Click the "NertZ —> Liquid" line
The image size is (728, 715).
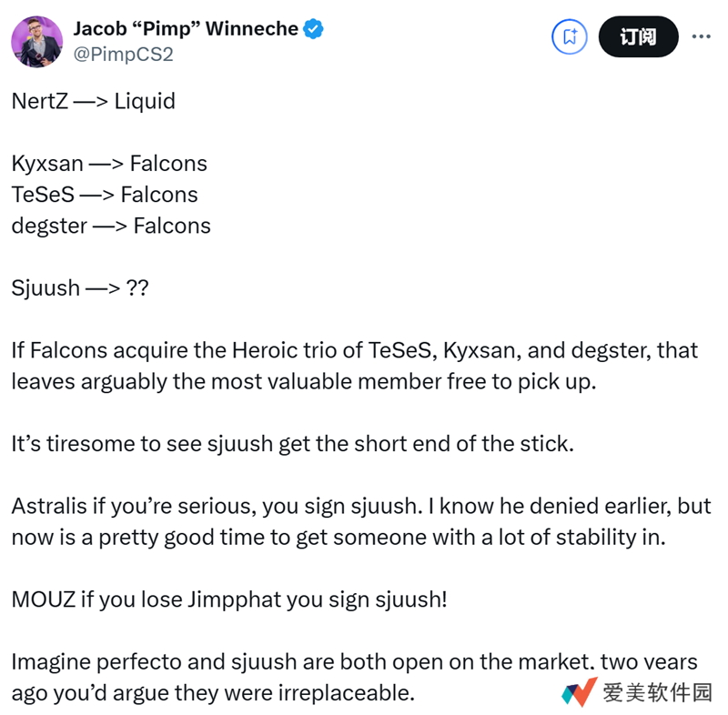coord(93,101)
